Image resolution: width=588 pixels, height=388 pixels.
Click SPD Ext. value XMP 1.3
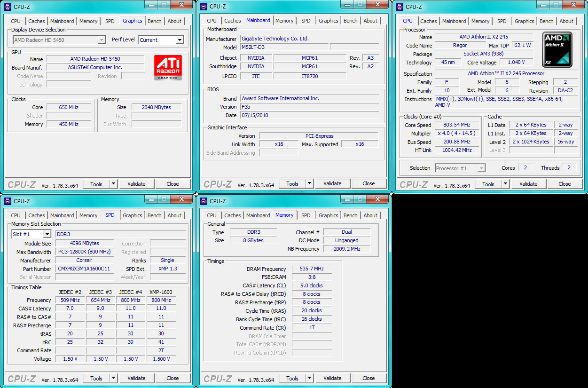click(x=167, y=269)
